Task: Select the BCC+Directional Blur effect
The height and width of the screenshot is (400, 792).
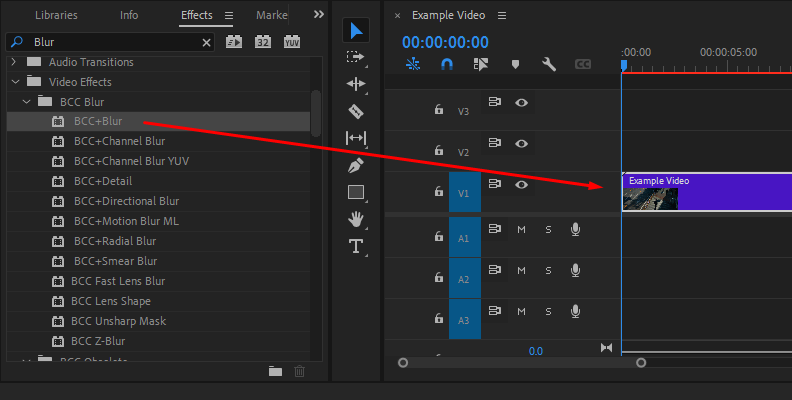Action: click(126, 201)
